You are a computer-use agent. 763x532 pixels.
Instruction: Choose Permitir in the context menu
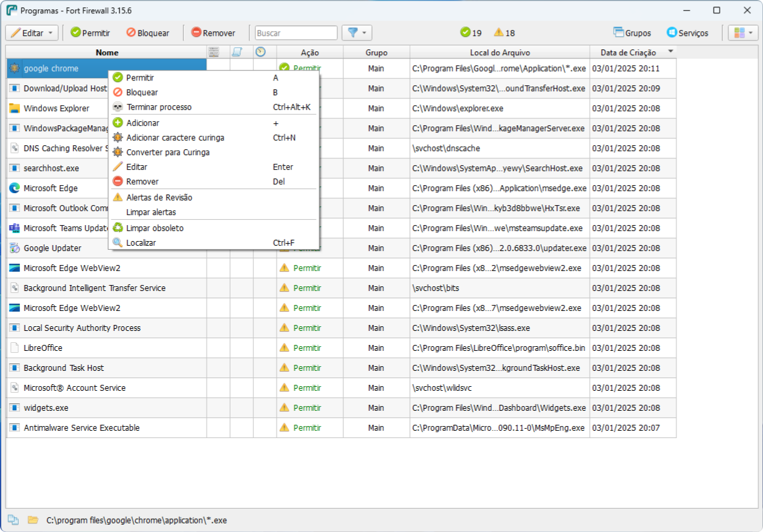[x=214, y=78]
